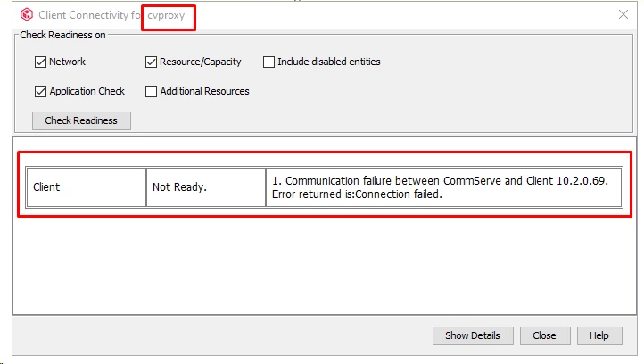Close the Client Connectivity window with X

click(x=623, y=14)
